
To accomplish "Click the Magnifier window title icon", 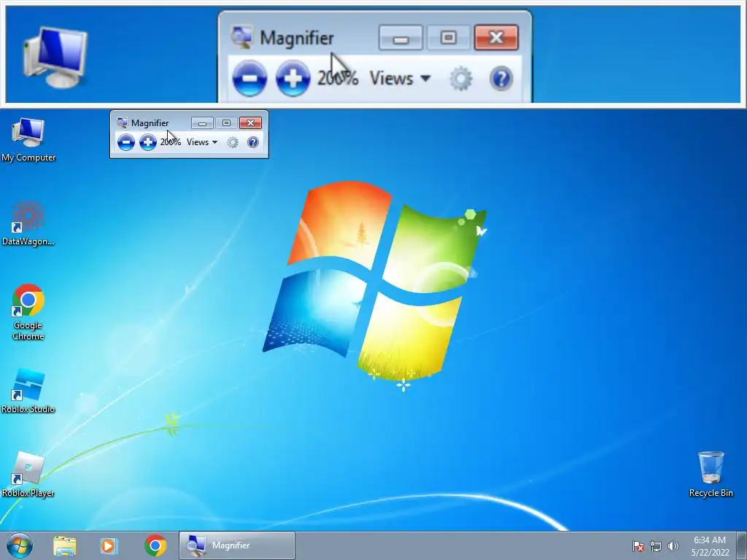I will click(122, 122).
